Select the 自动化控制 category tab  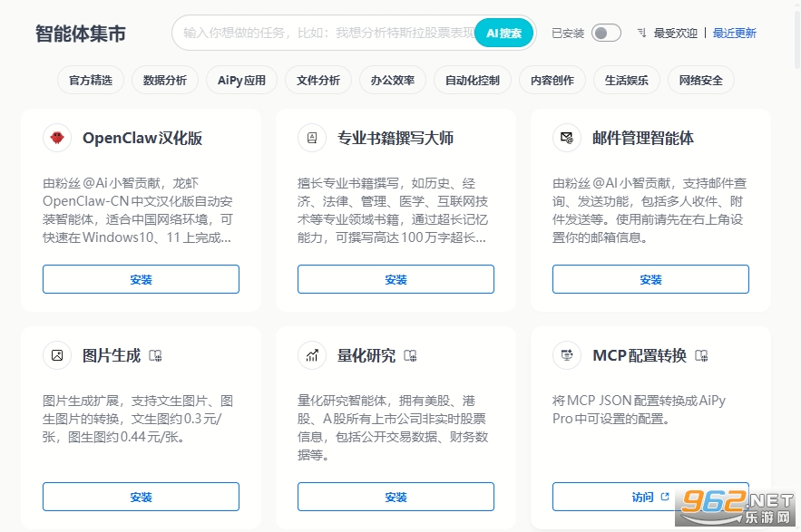coord(473,80)
